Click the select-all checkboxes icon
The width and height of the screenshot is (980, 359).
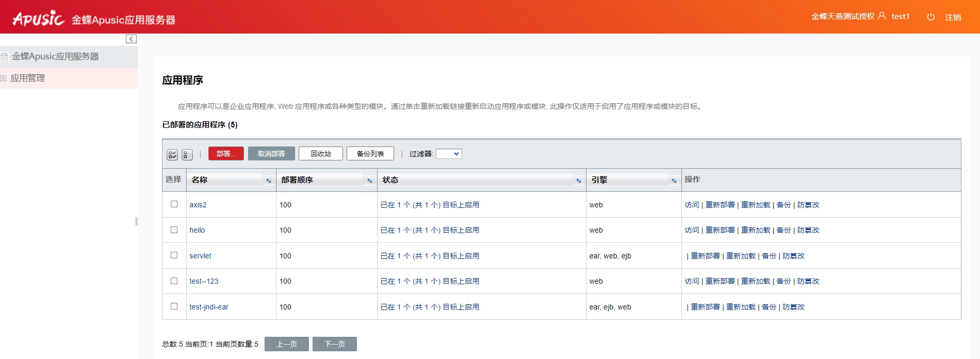172,155
